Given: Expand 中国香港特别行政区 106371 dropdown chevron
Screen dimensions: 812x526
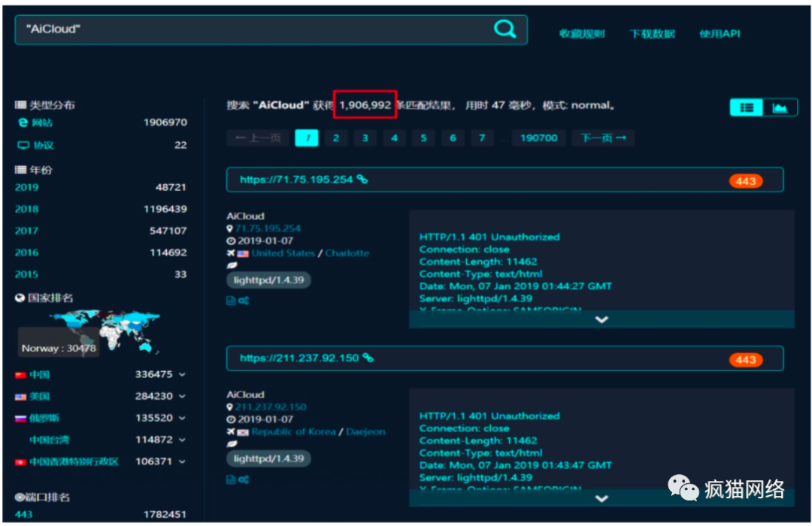Looking at the screenshot, I should 182,461.
